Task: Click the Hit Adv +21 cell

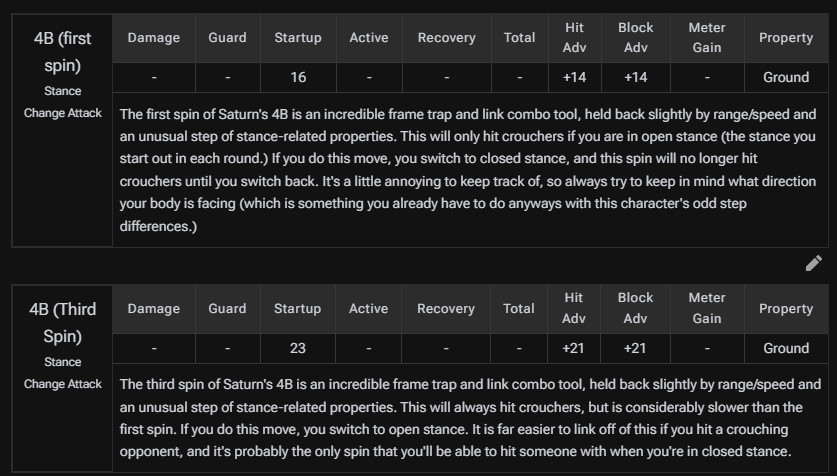Action: [x=573, y=348]
